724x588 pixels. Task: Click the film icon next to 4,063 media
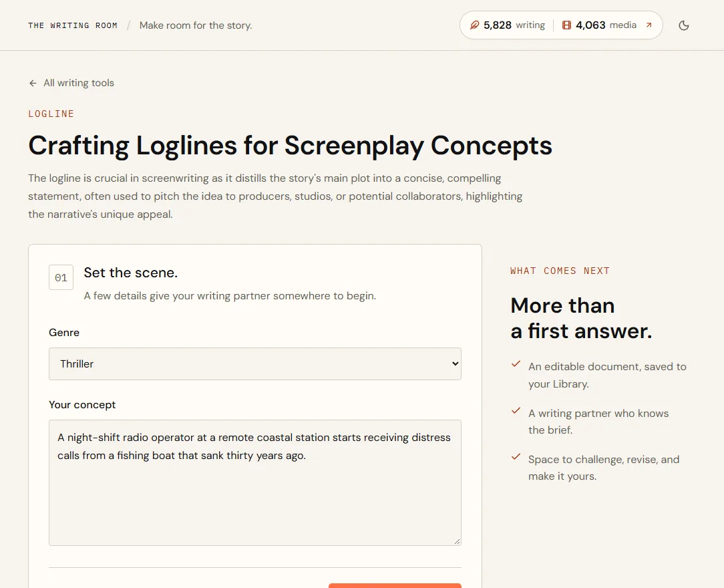pyautogui.click(x=566, y=25)
